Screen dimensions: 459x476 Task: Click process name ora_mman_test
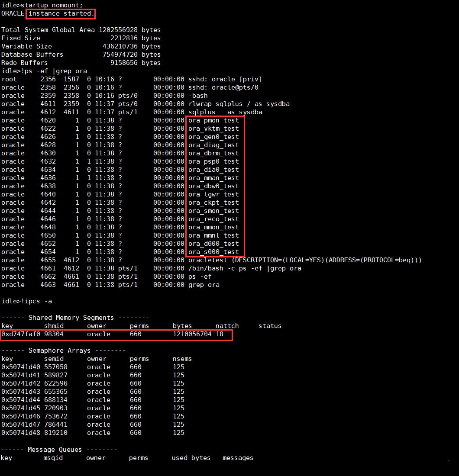click(x=213, y=177)
